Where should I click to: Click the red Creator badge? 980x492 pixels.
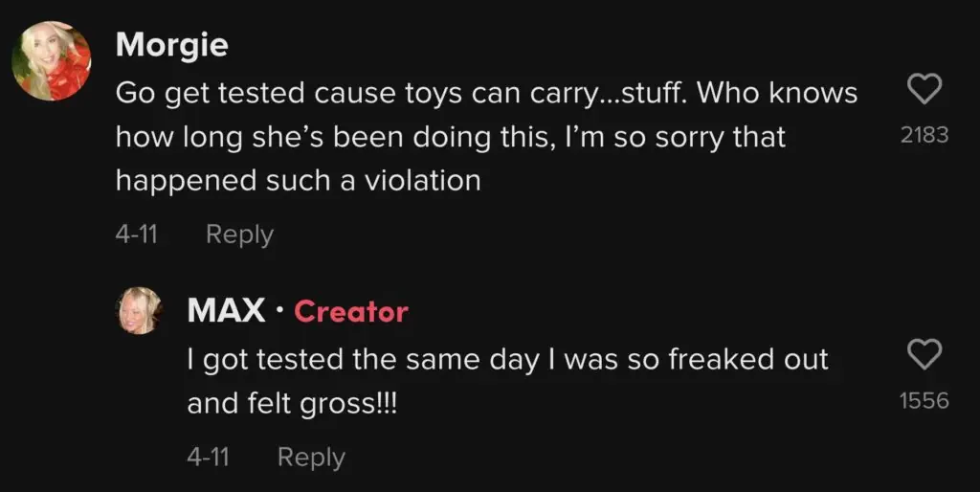(x=350, y=311)
